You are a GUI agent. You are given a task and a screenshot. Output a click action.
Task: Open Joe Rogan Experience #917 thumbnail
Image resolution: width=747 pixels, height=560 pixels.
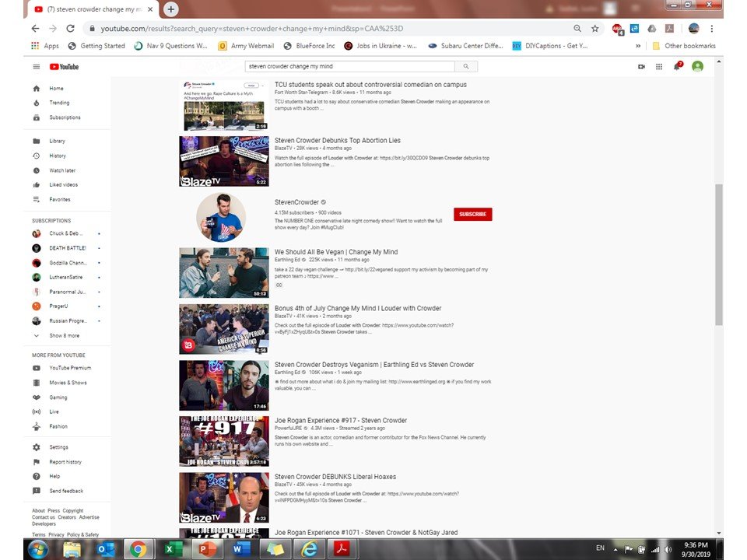coord(224,441)
